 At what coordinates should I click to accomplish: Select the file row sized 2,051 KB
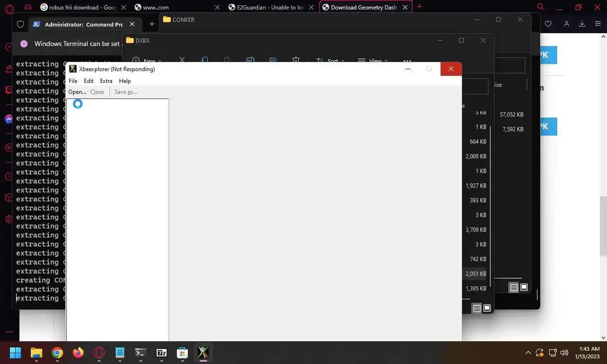[476, 274]
